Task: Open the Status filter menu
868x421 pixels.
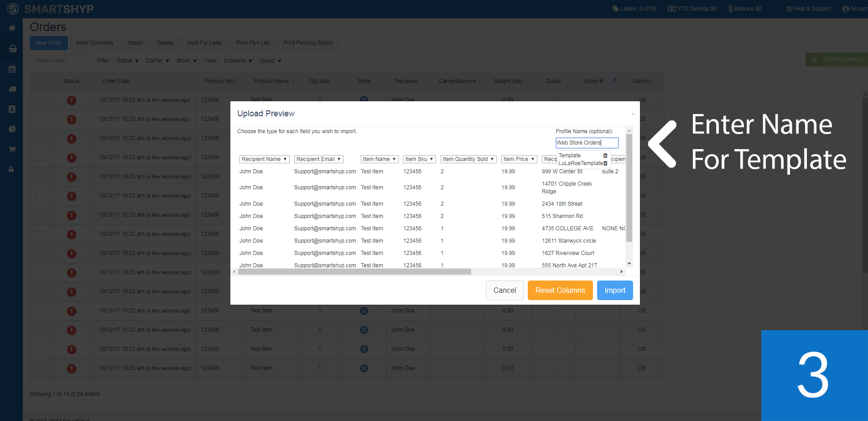Action: pos(127,61)
